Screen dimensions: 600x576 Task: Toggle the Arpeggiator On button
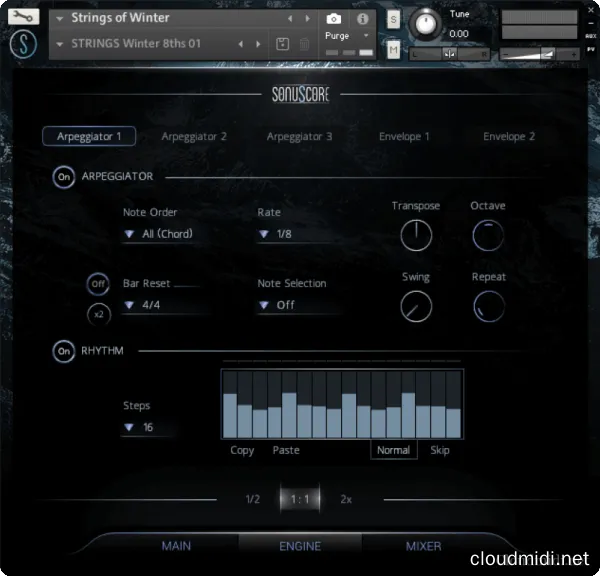click(64, 177)
